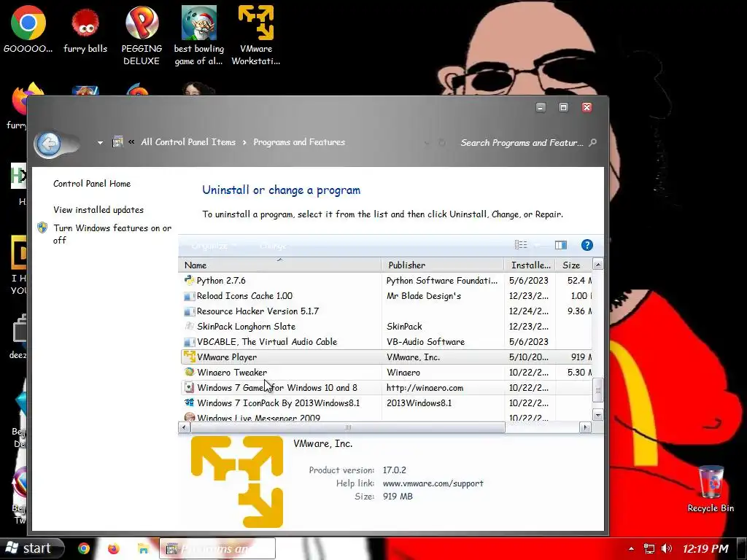Open Chrome from the taskbar
This screenshot has width=747, height=560.
coord(84,548)
